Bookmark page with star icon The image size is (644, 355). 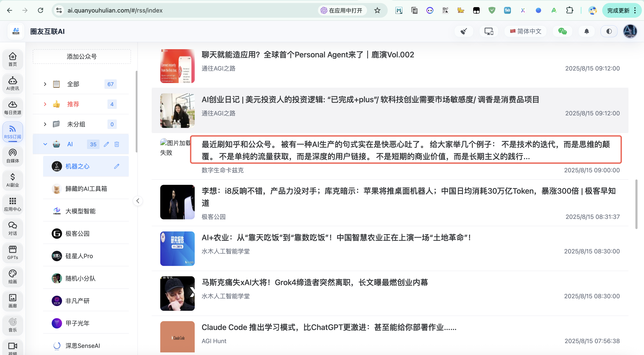[x=377, y=10]
